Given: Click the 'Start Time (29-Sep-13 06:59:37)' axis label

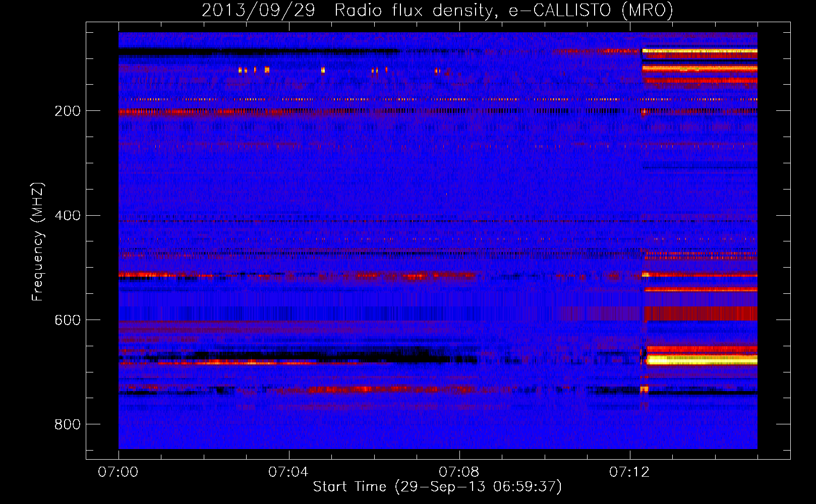Looking at the screenshot, I should pyautogui.click(x=437, y=487).
